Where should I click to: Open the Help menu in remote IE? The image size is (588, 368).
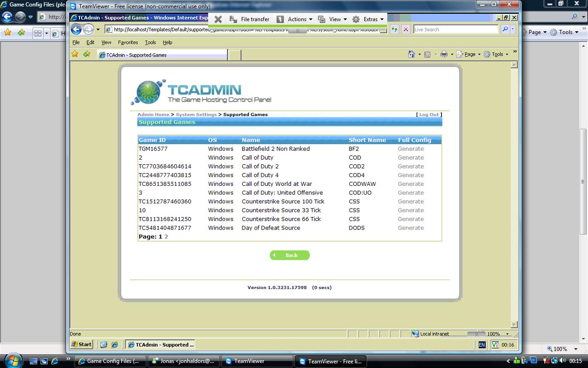pyautogui.click(x=167, y=42)
